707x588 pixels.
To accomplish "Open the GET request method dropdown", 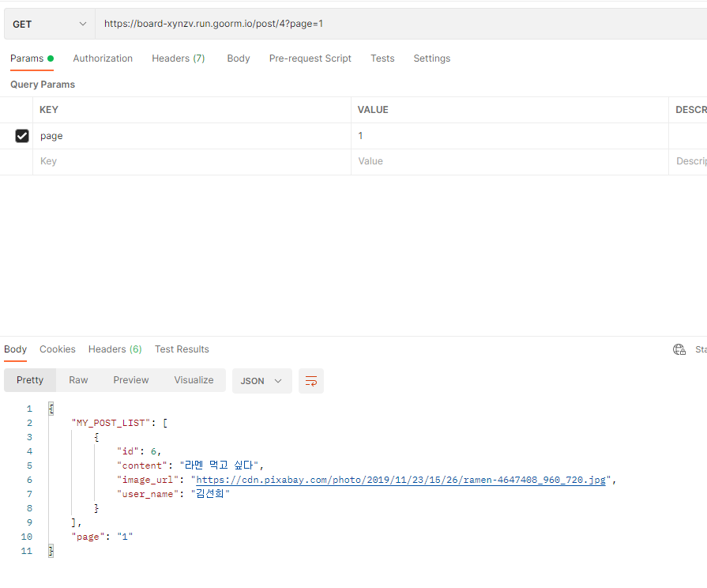I will click(x=49, y=24).
